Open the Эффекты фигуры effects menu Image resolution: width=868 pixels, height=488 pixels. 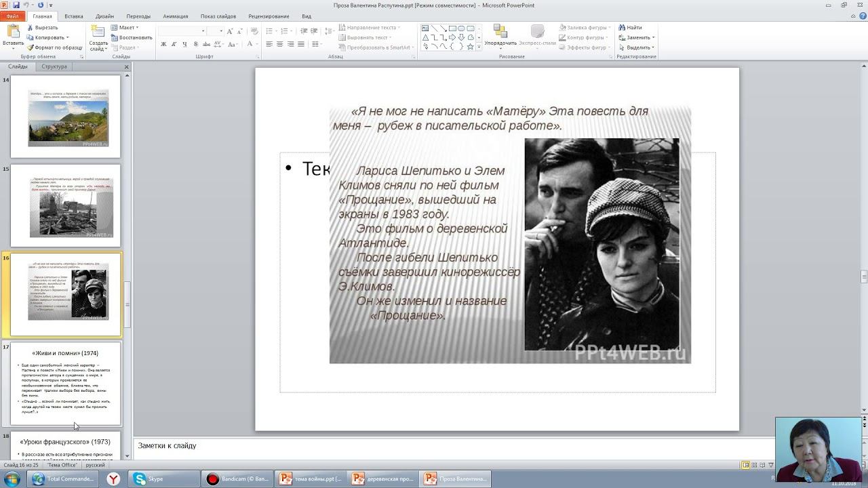click(x=585, y=47)
